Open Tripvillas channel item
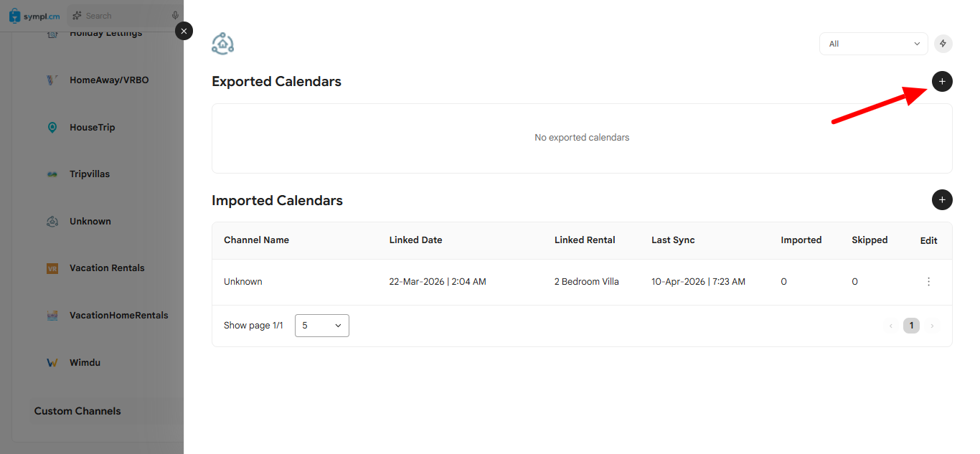980x454 pixels. click(90, 174)
